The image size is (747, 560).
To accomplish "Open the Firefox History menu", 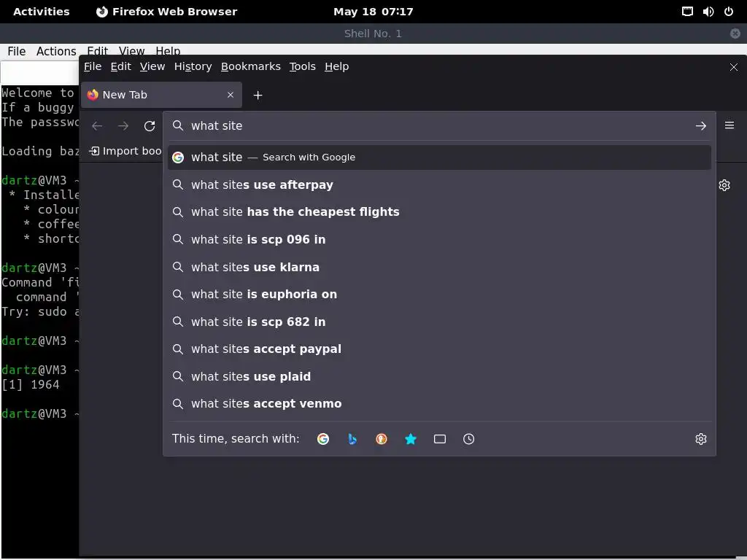I will click(193, 66).
